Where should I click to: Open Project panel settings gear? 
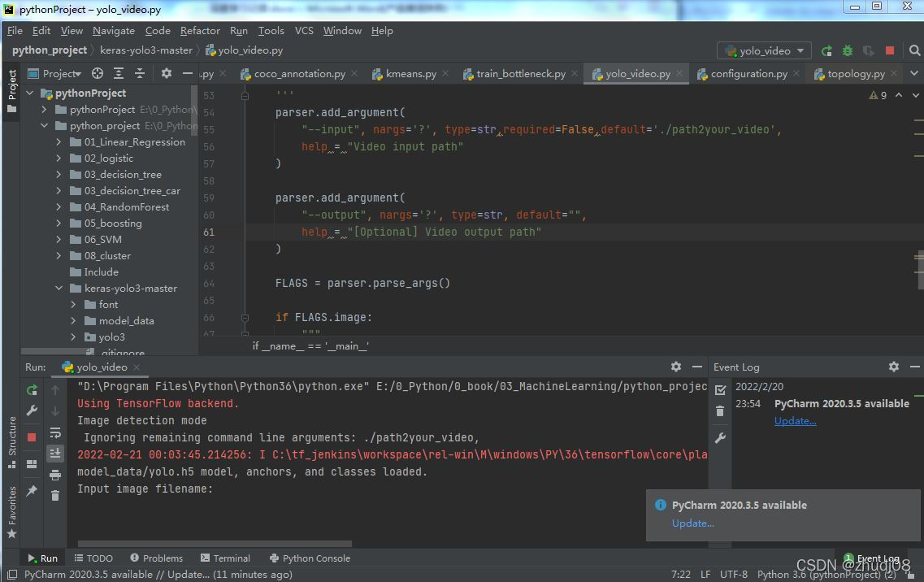(x=167, y=73)
